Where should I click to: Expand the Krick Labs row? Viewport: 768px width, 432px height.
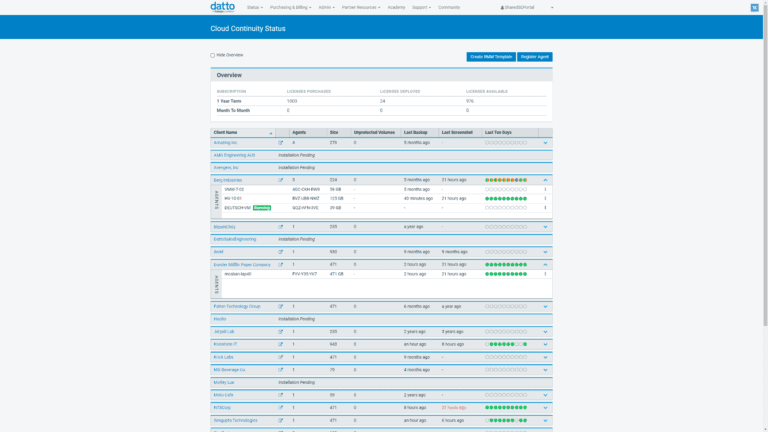(x=545, y=358)
